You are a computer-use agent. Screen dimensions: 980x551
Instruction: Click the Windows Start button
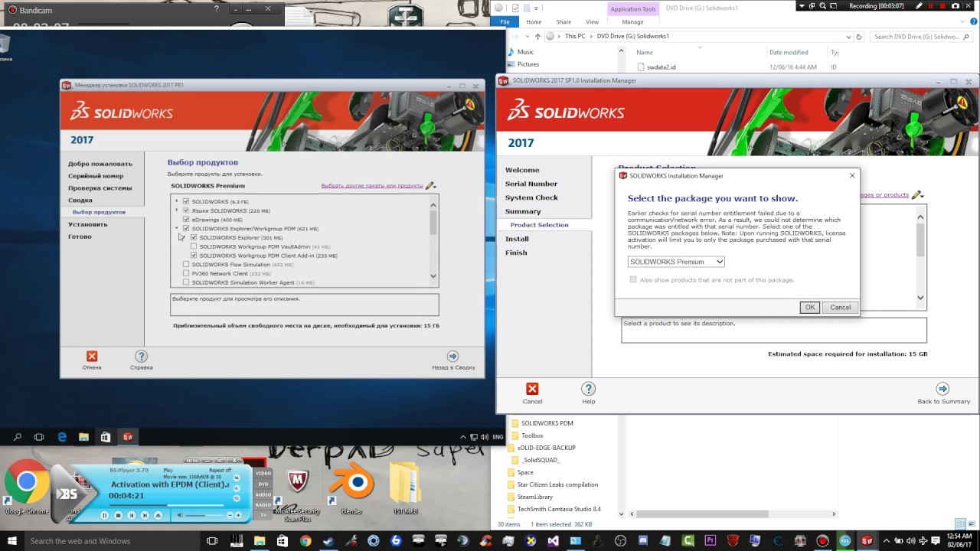tap(12, 541)
